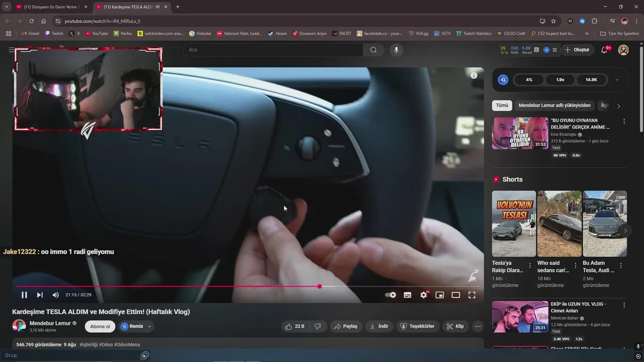This screenshot has height=362, width=644.
Task: Click in the YouTube search box
Action: point(273,50)
